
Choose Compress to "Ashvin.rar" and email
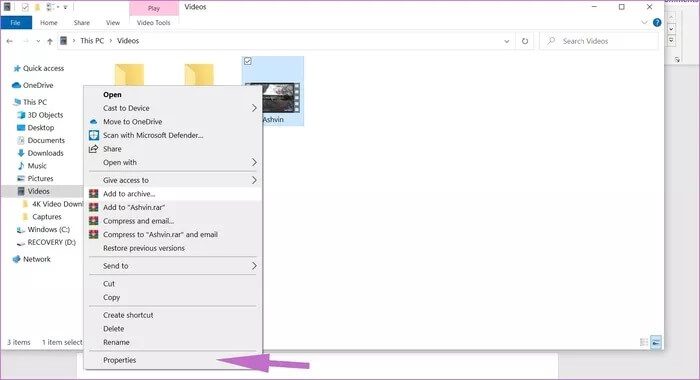160,234
